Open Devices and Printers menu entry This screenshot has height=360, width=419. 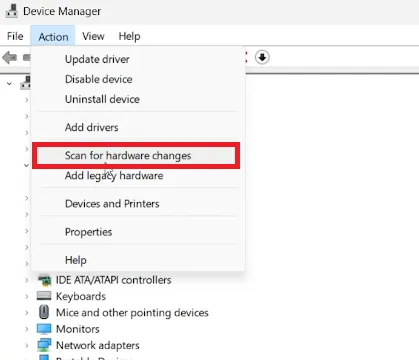click(x=112, y=204)
